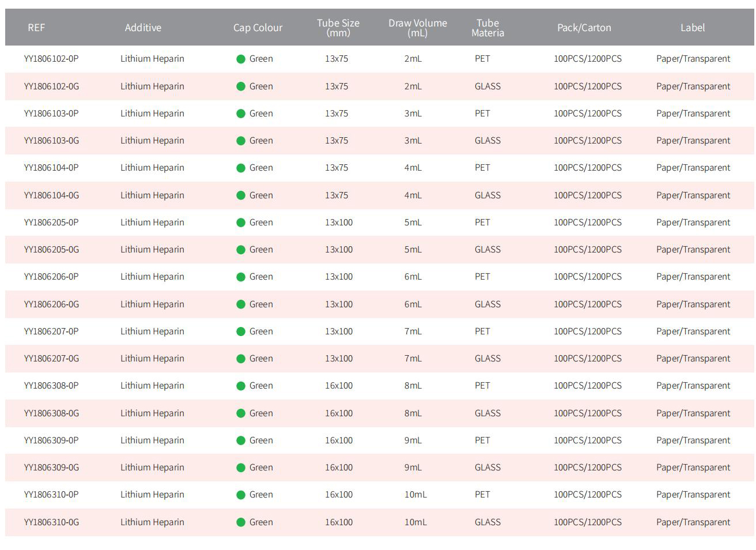756x550 pixels.
Task: Click 100PCS/1200PCS in YY1806103-0P row
Action: (x=588, y=114)
